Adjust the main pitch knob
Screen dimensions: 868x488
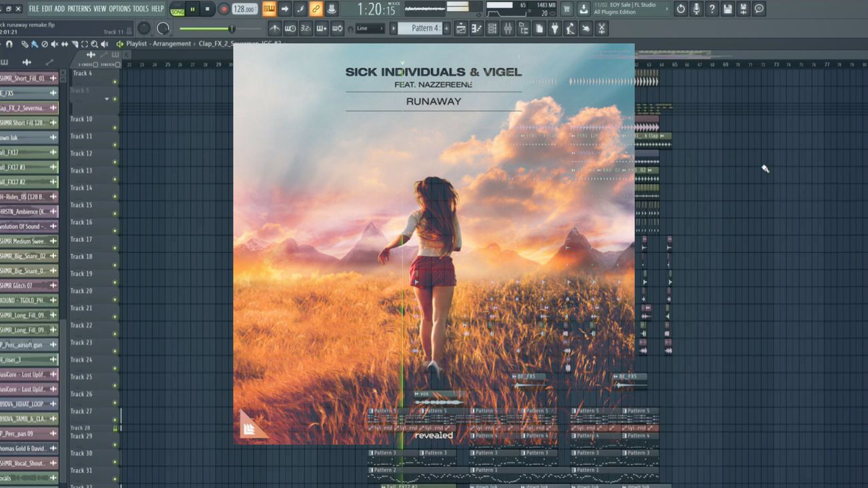pos(163,29)
